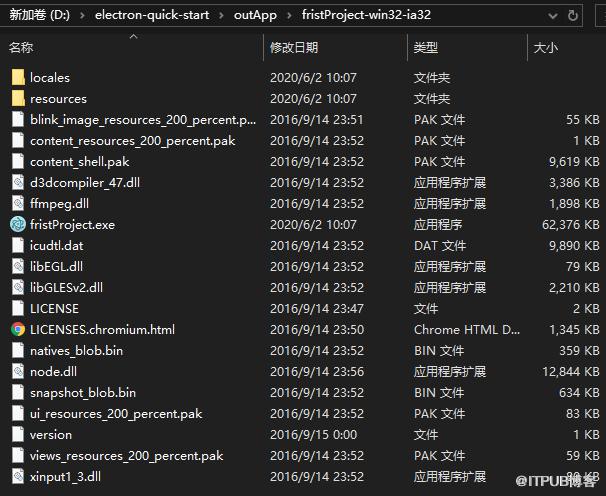
Task: Select the file name libGLESv2.dll
Action: click(66, 287)
